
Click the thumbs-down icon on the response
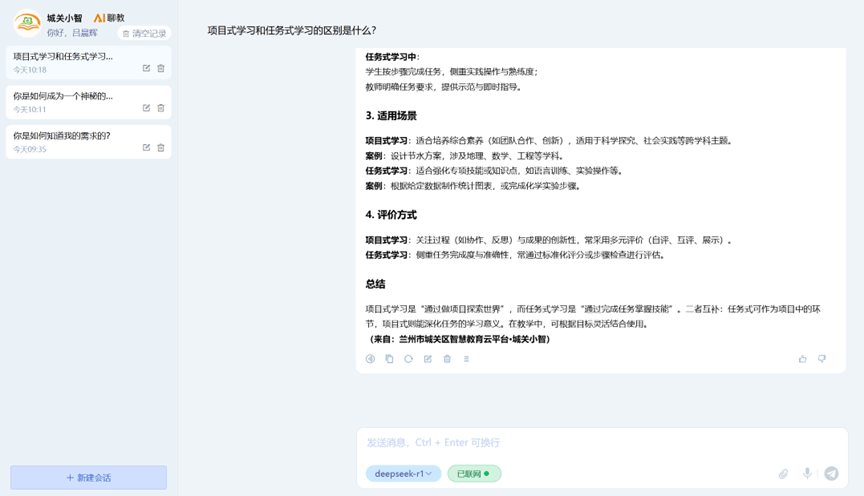coord(822,359)
